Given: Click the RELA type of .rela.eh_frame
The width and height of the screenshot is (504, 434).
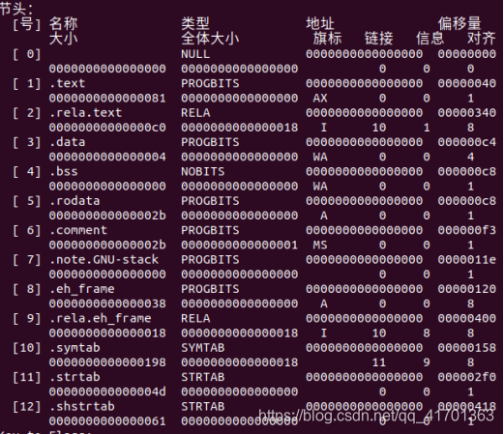Looking at the screenshot, I should point(195,318).
